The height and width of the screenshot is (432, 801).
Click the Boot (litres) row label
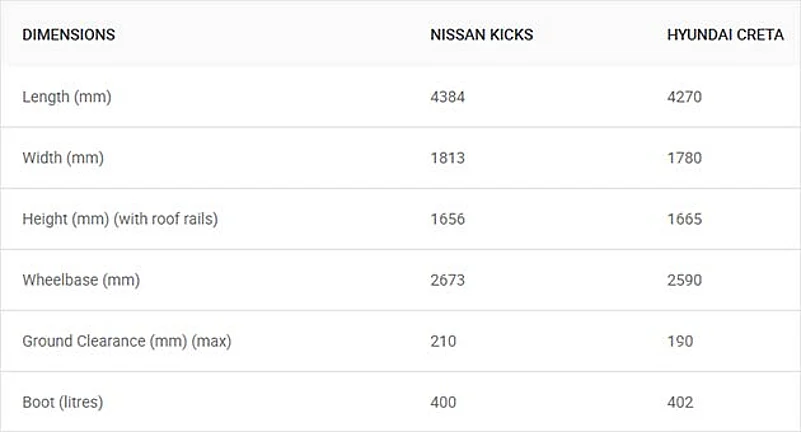point(63,402)
